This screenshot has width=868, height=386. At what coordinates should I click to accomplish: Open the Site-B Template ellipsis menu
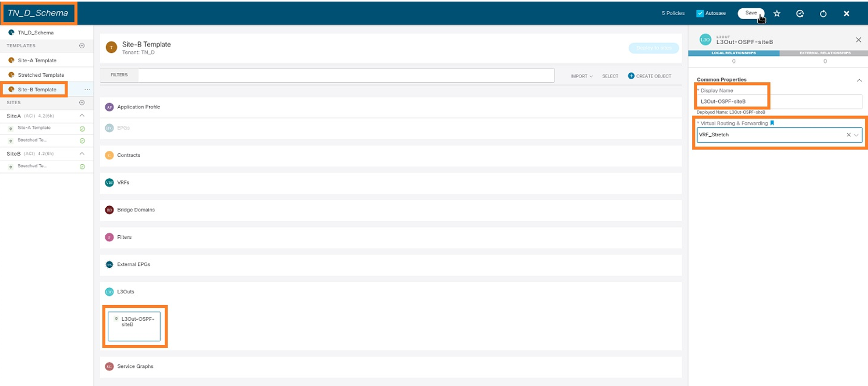[x=87, y=90]
